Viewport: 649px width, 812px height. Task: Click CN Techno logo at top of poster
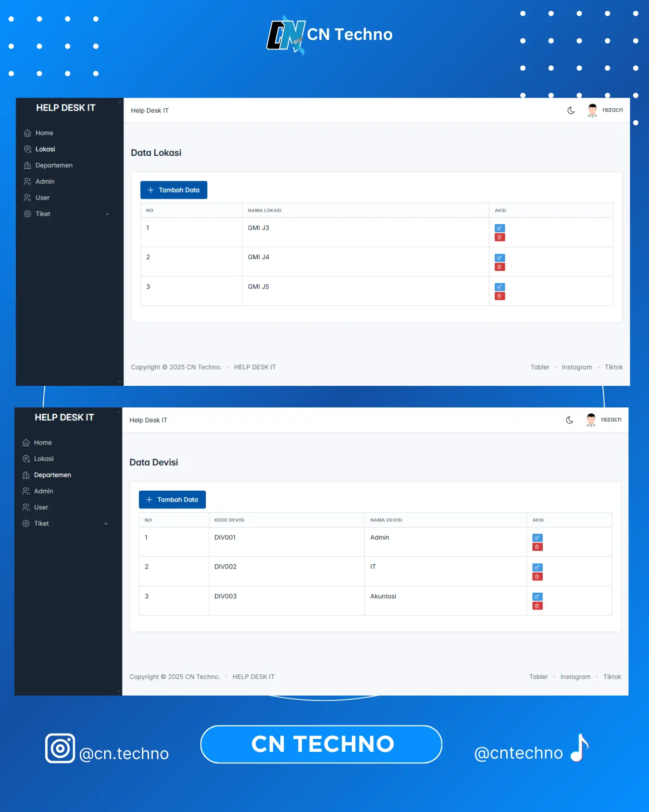tap(330, 35)
